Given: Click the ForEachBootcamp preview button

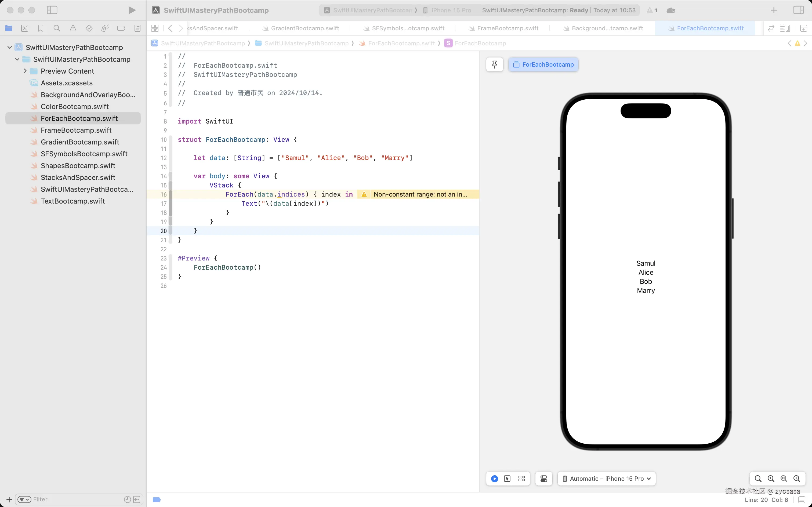Looking at the screenshot, I should [x=543, y=64].
